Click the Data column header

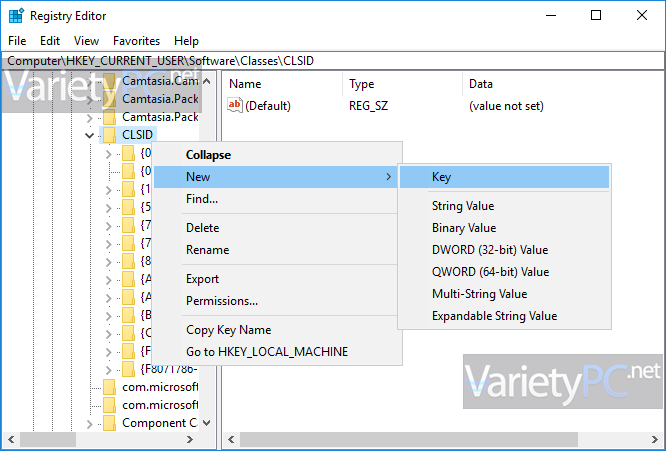tap(480, 84)
